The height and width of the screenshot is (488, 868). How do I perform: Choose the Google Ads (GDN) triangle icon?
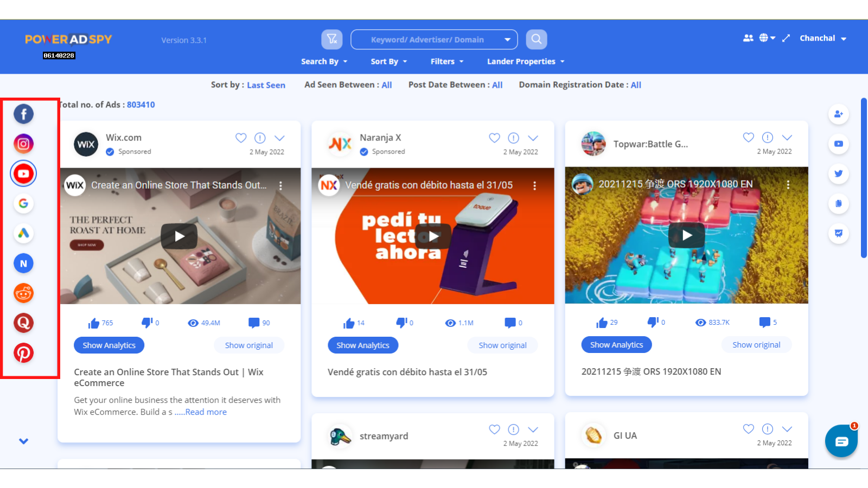pos(23,233)
